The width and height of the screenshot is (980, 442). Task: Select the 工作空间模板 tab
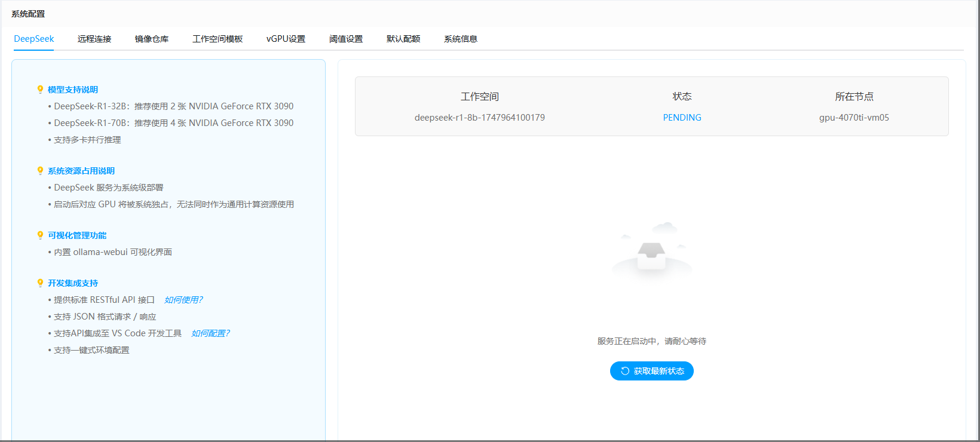click(218, 39)
